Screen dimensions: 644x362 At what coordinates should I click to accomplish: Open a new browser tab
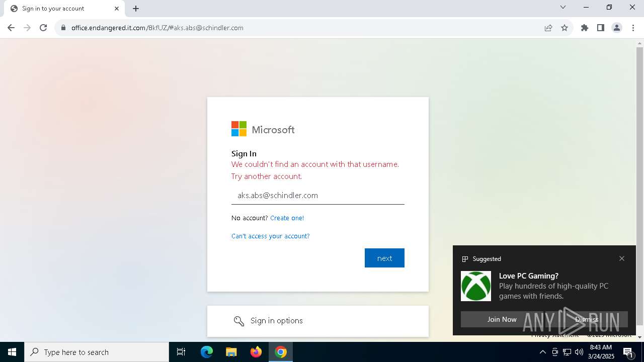pyautogui.click(x=136, y=9)
